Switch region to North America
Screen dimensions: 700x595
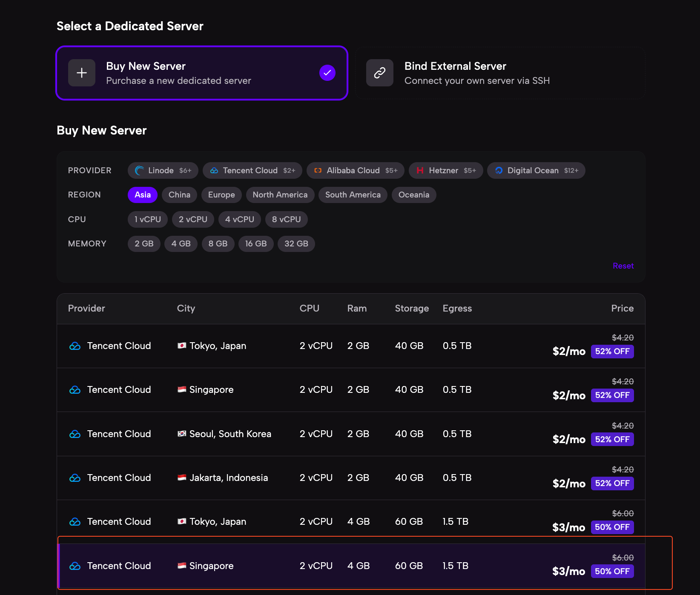coord(280,195)
